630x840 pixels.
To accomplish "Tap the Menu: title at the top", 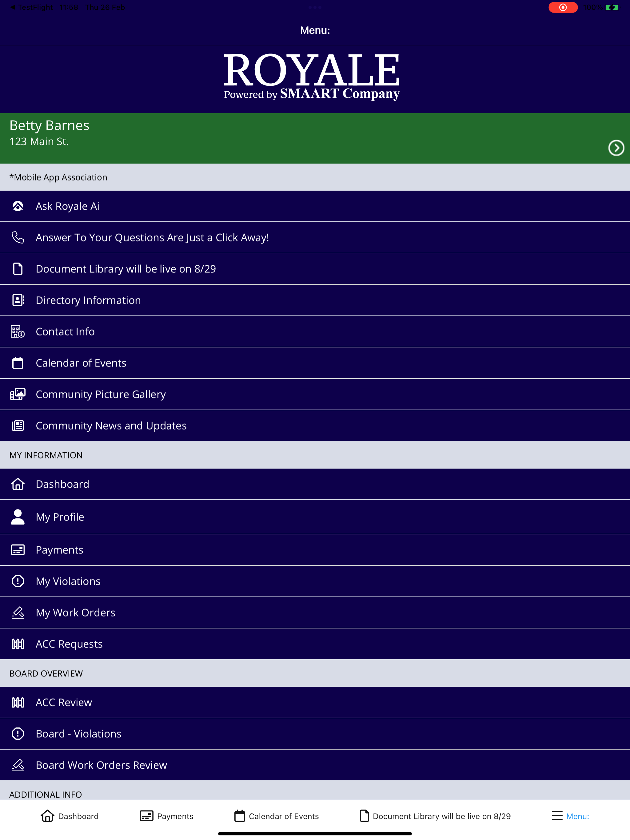I will (x=315, y=30).
